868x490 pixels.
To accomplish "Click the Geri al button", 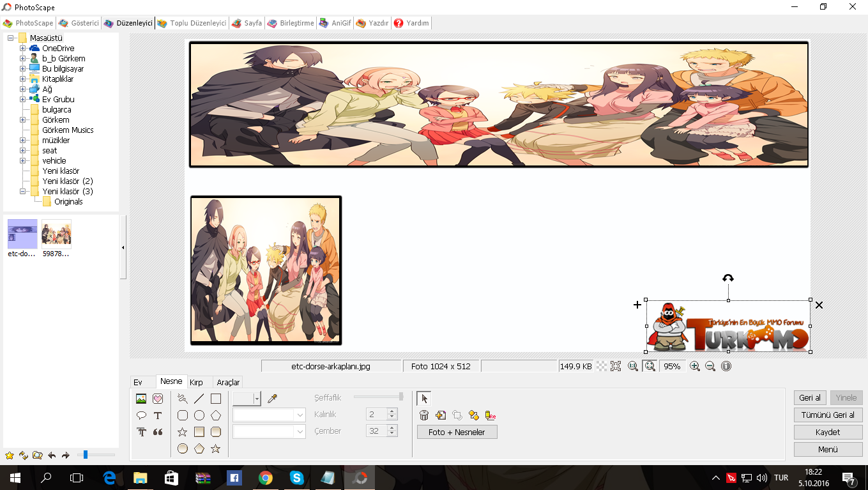I will [x=810, y=397].
